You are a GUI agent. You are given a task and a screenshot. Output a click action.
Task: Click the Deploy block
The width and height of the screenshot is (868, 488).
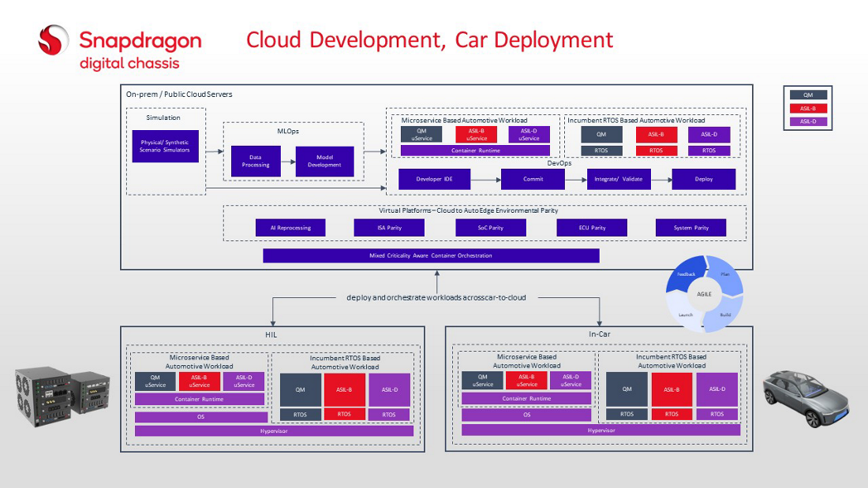point(703,179)
